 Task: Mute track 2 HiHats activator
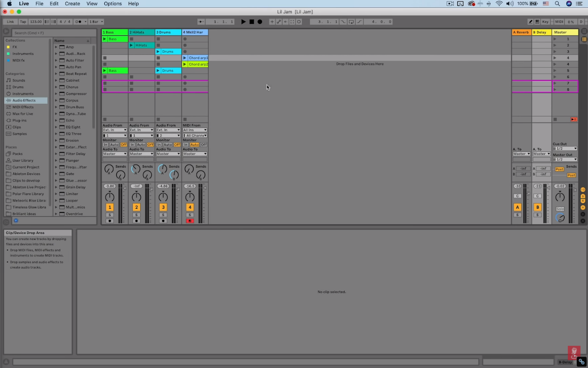[x=137, y=207]
